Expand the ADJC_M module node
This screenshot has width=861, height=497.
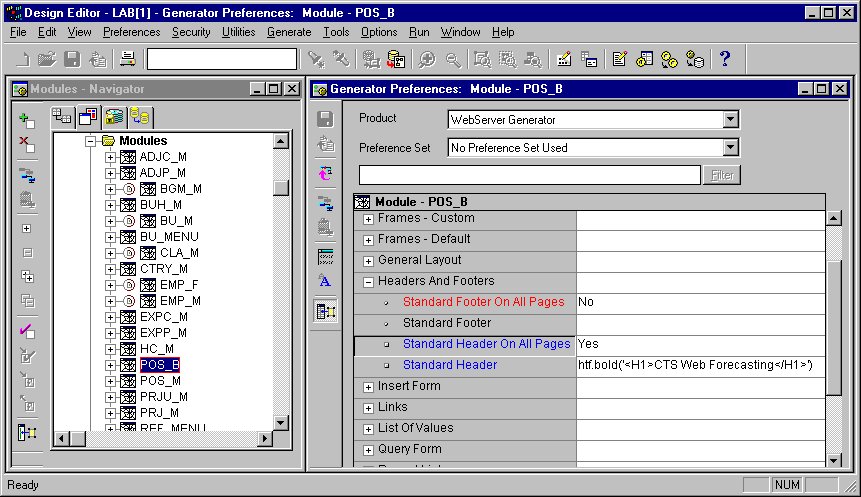111,157
